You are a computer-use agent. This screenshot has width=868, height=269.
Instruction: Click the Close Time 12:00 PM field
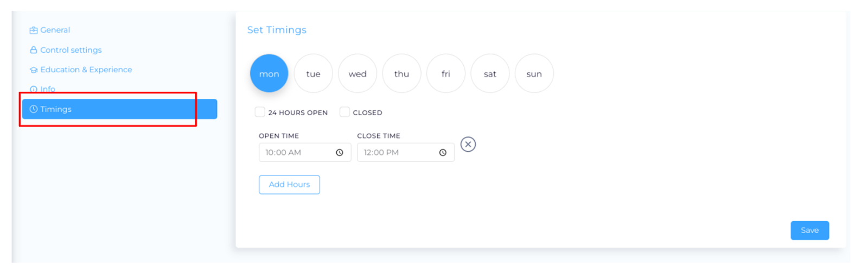pos(405,153)
